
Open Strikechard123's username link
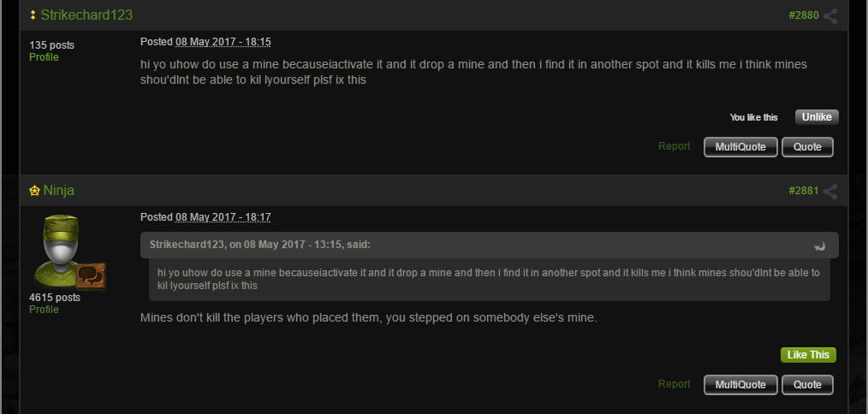point(86,15)
